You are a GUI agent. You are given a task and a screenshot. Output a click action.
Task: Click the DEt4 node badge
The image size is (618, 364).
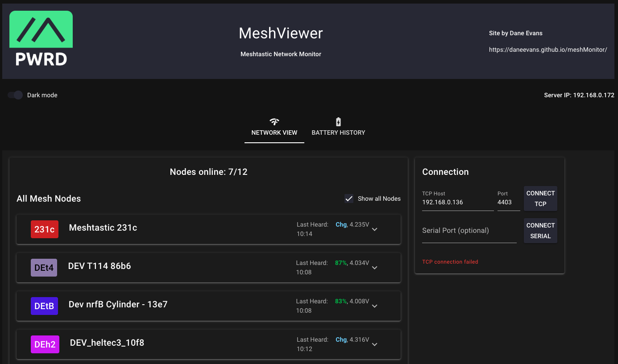coord(44,268)
